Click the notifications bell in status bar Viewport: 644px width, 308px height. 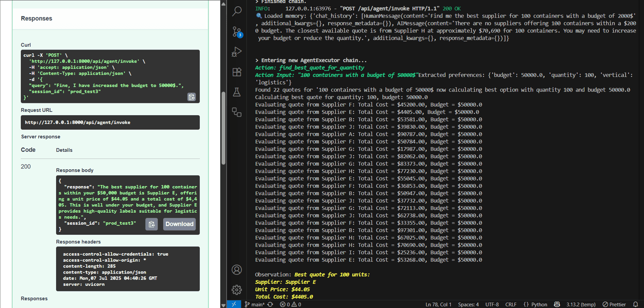[x=636, y=304]
